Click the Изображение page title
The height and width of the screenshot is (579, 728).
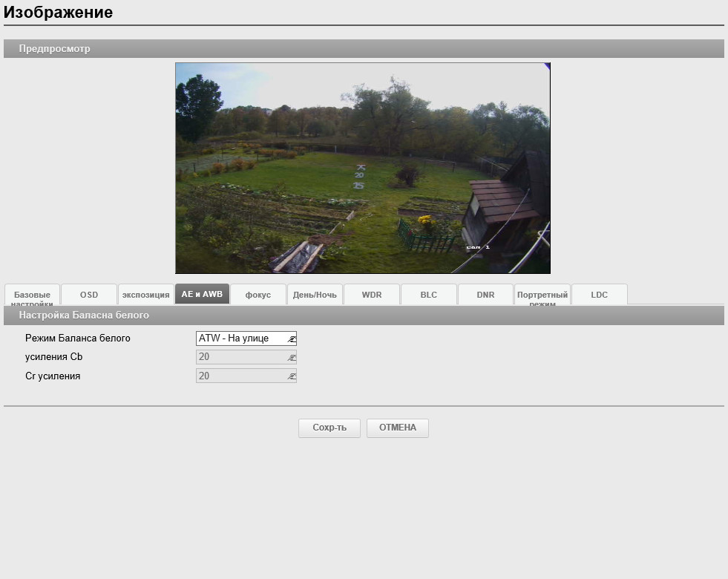coord(58,12)
